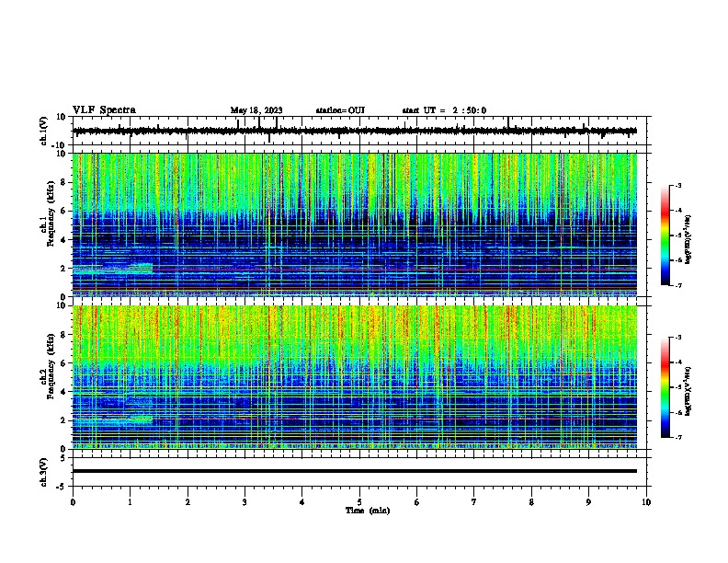Click the time axis tick label "1"
728x563 pixels.
130,502
